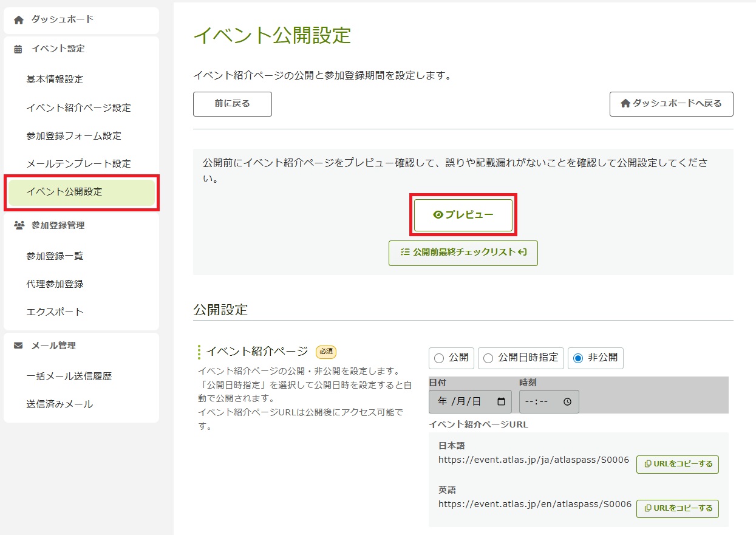Open time picker clock icon in 時刻 field
Viewport: 756px width, 535px height.
click(567, 401)
